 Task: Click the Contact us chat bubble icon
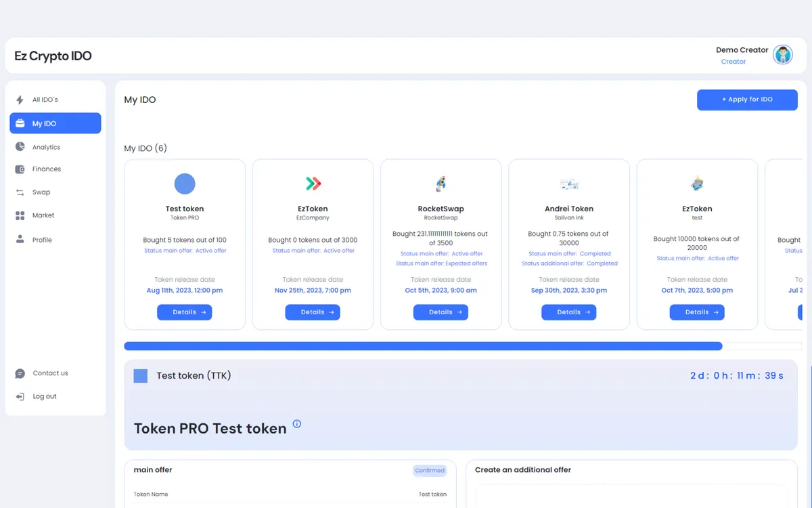click(x=20, y=373)
